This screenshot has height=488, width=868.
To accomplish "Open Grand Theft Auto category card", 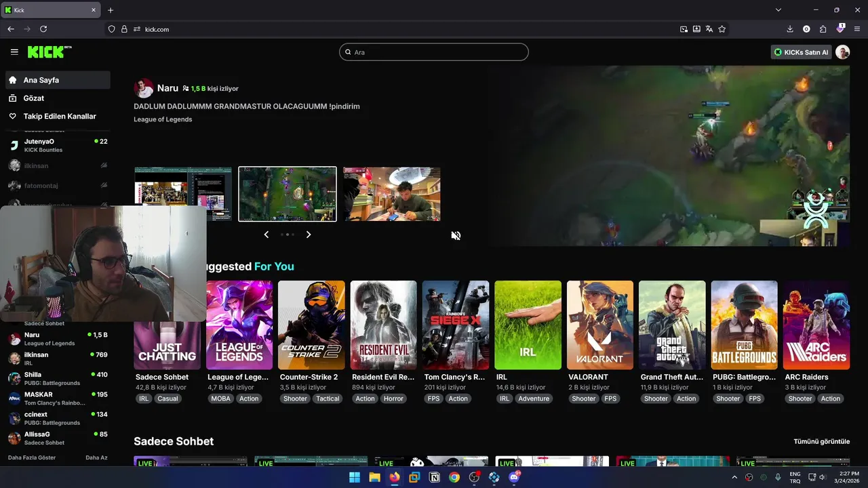I will coord(672,325).
